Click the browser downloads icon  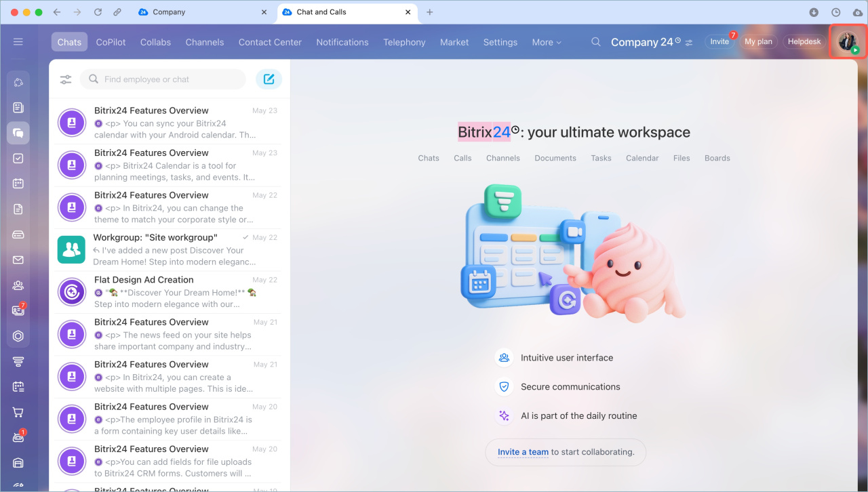[814, 12]
